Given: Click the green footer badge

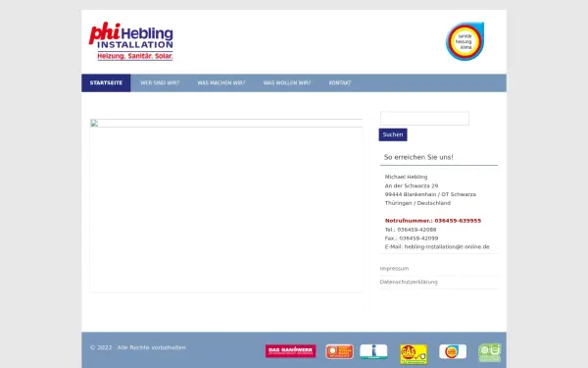Looking at the screenshot, I should pyautogui.click(x=489, y=353).
